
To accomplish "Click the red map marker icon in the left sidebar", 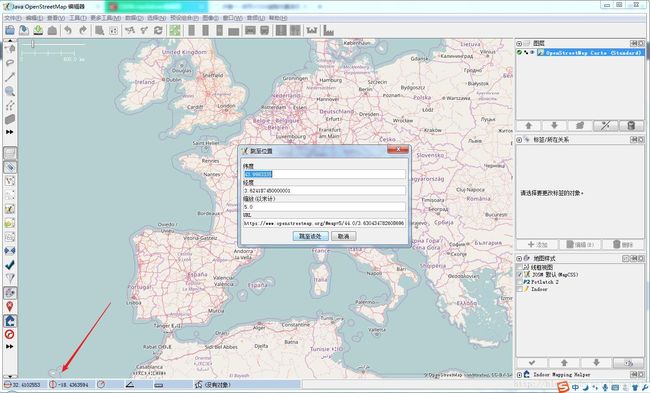I will click(10, 306).
